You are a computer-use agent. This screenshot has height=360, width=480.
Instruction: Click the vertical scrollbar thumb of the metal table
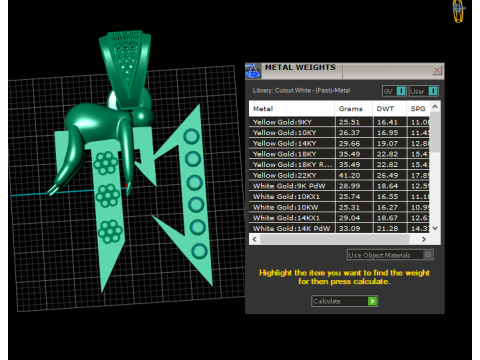(435, 132)
